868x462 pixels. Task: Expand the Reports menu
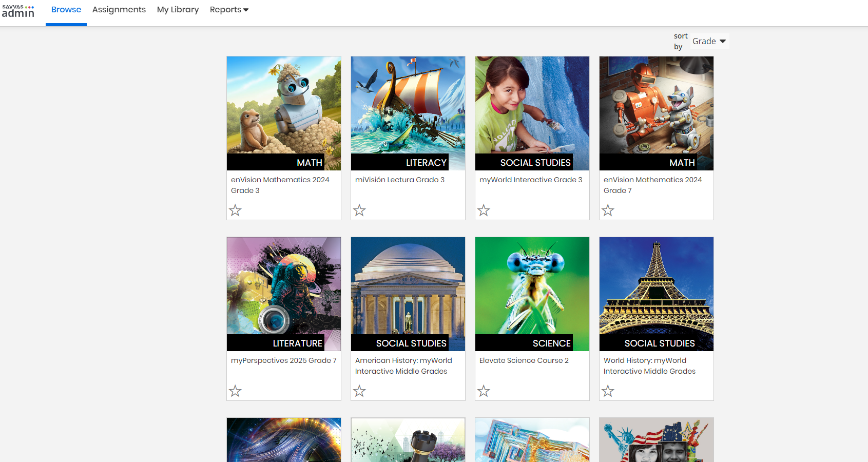(229, 10)
